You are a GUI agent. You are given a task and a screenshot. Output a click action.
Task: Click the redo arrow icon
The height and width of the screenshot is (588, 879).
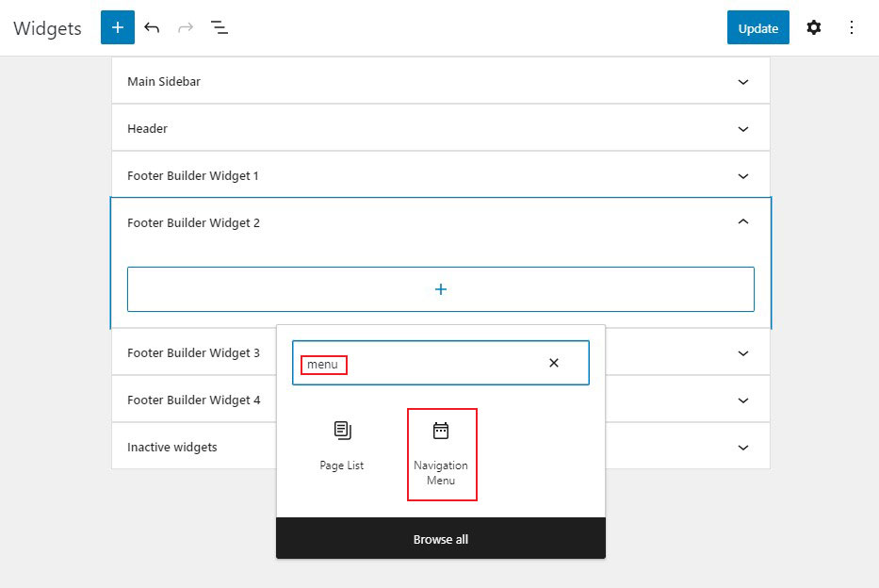(x=186, y=27)
